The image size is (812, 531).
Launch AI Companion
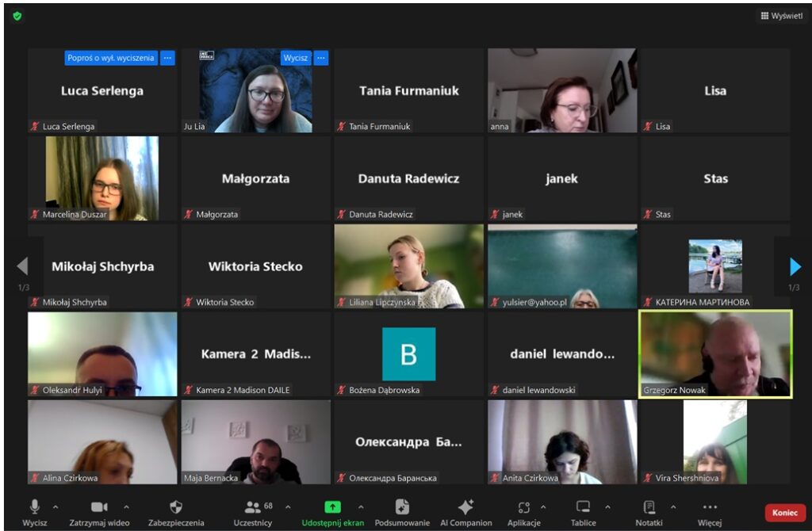(x=466, y=507)
